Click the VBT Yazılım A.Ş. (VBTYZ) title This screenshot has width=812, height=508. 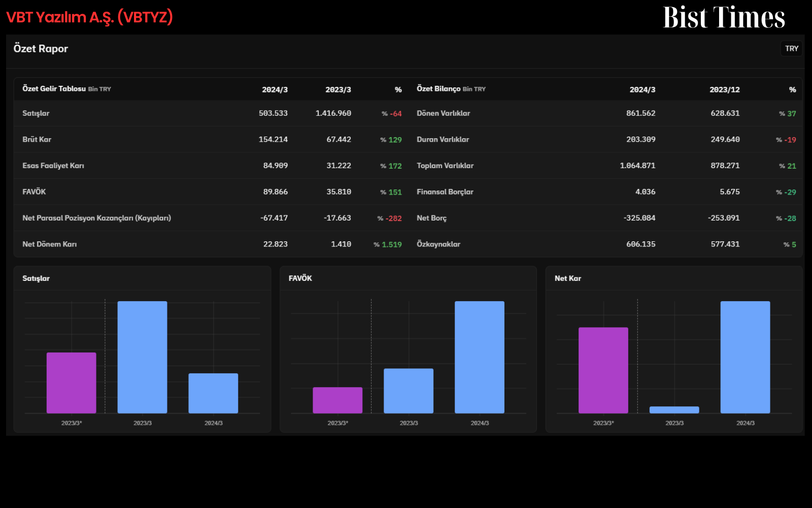tap(90, 17)
